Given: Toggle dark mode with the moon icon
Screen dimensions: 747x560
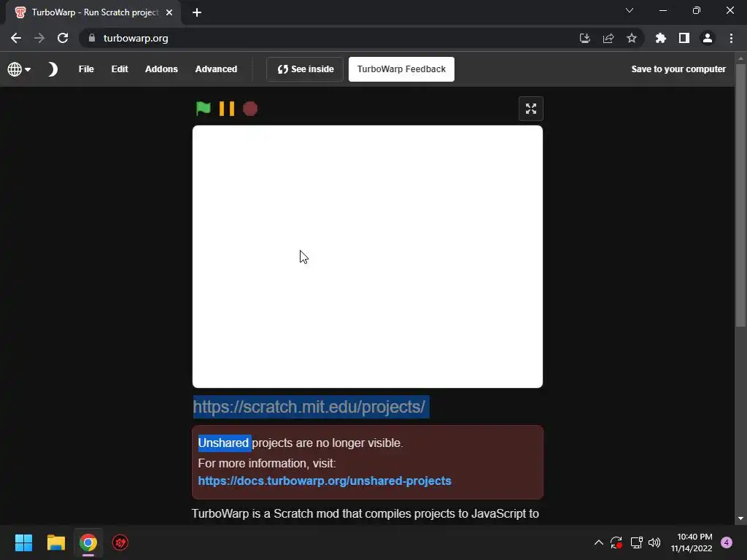Looking at the screenshot, I should pos(53,69).
